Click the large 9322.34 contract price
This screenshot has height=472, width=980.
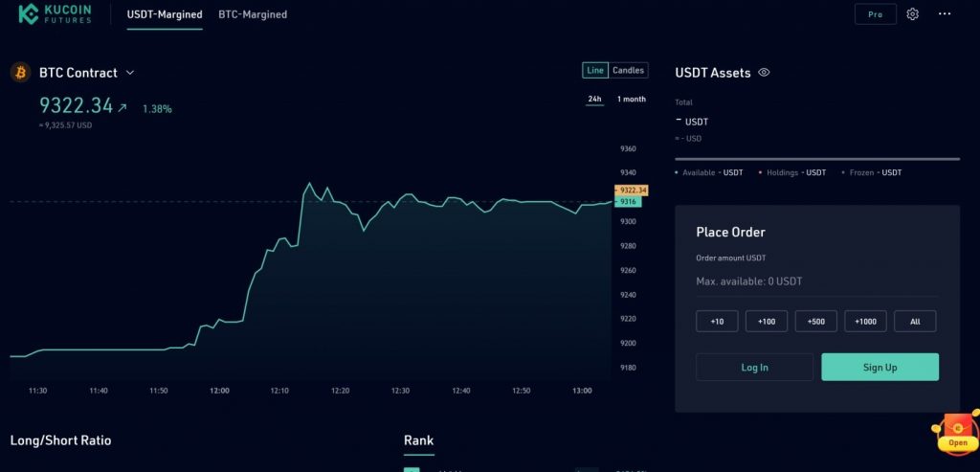(77, 105)
